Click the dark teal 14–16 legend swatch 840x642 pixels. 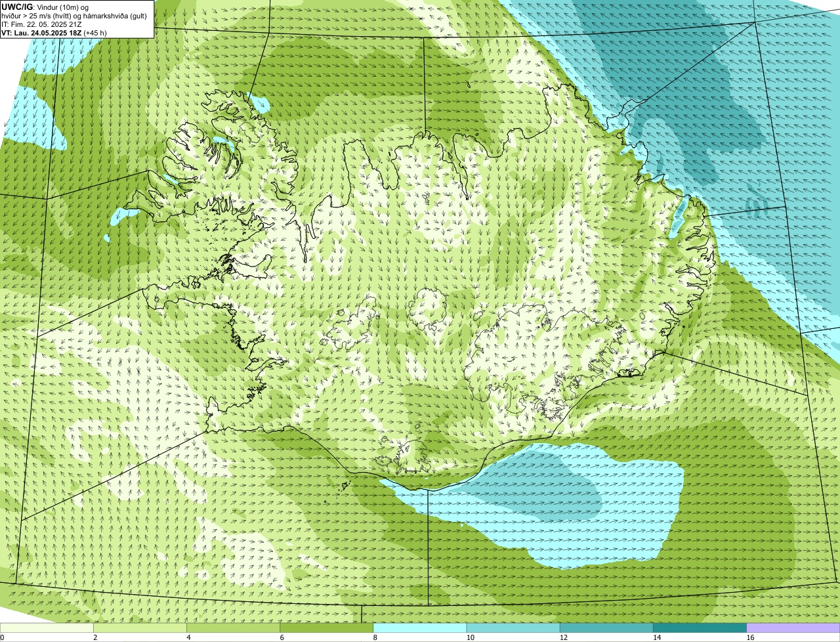click(700, 628)
